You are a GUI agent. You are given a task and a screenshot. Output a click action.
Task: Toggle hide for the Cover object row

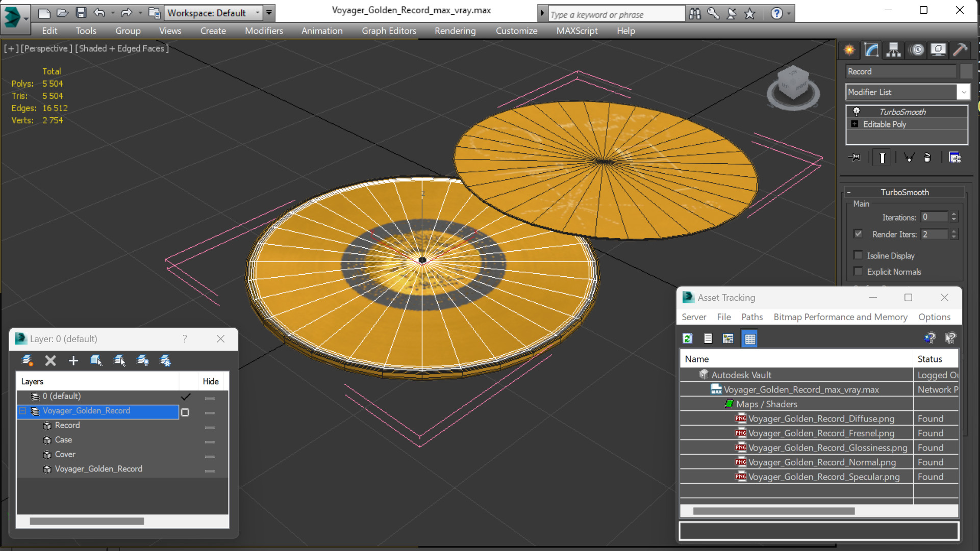click(210, 456)
